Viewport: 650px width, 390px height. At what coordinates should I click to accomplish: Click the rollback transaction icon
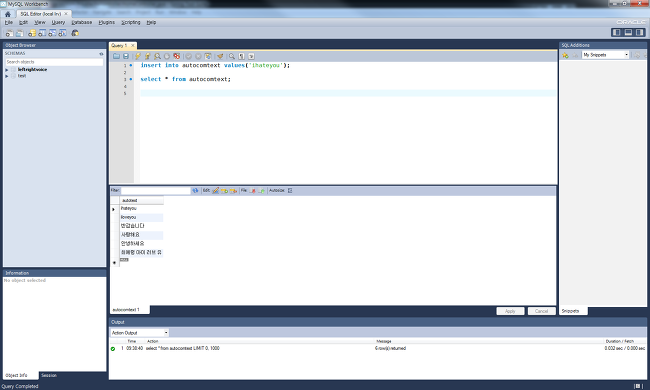pos(198,56)
